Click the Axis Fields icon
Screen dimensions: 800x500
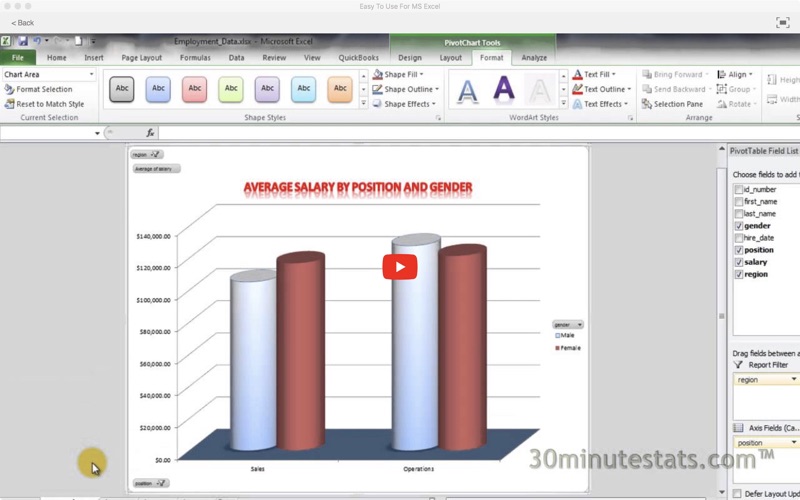pos(738,428)
